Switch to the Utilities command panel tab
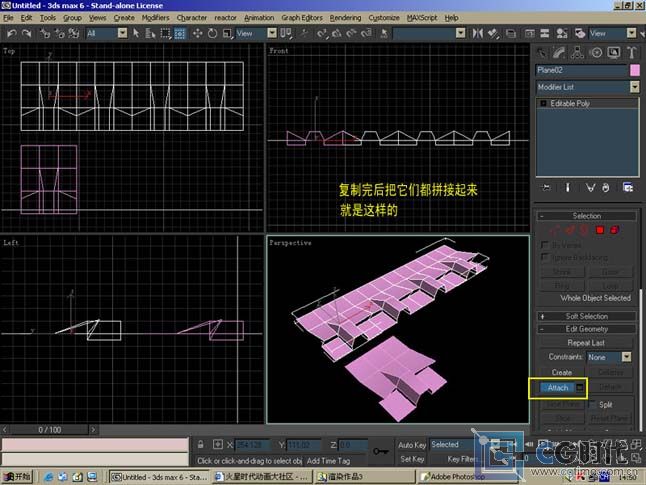Screen dimensions: 646x485 pos(632,53)
